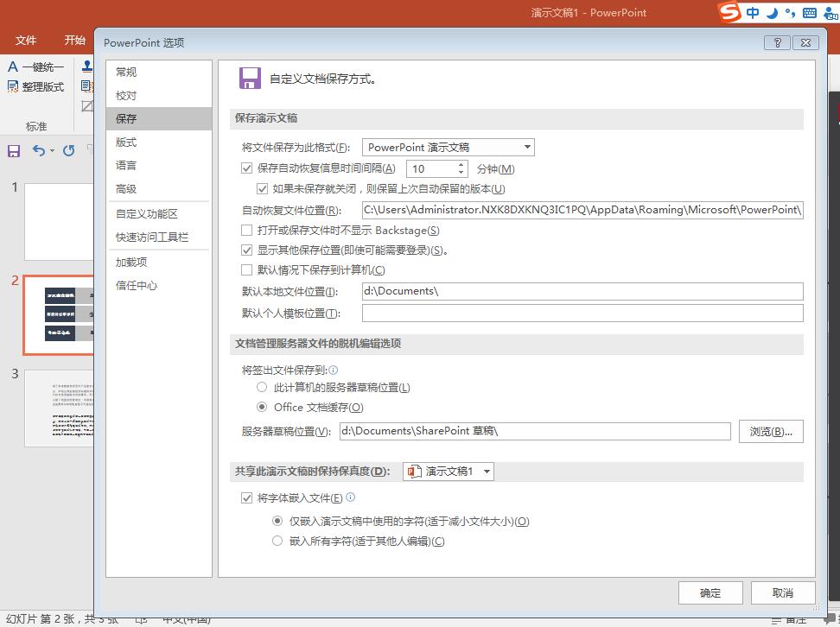
Task: Open the Sogou soft keyboard icon
Action: (810, 13)
